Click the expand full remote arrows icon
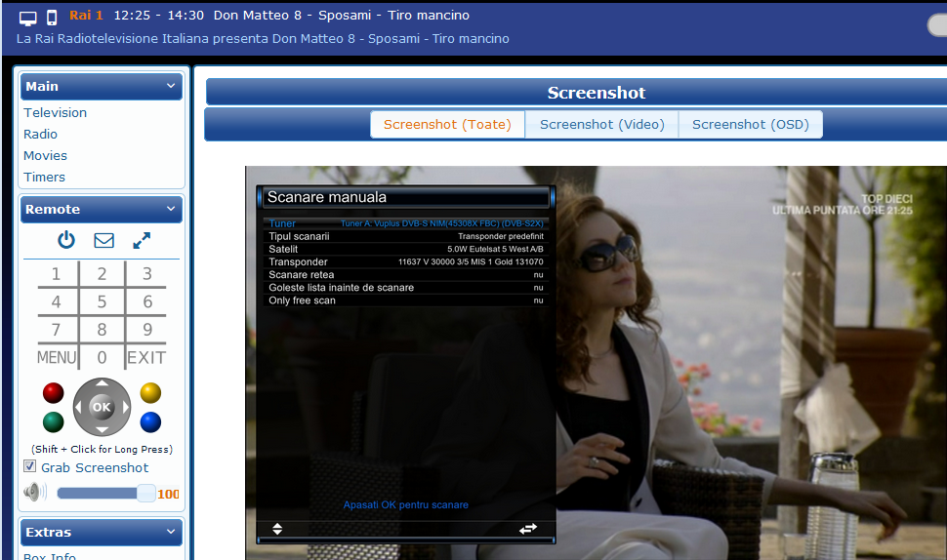The width and height of the screenshot is (947, 560). pos(142,240)
